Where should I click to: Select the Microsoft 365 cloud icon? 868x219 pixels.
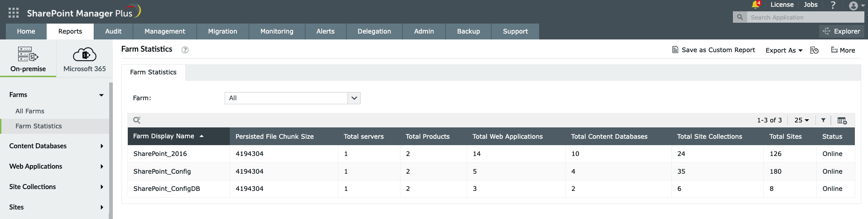click(85, 55)
